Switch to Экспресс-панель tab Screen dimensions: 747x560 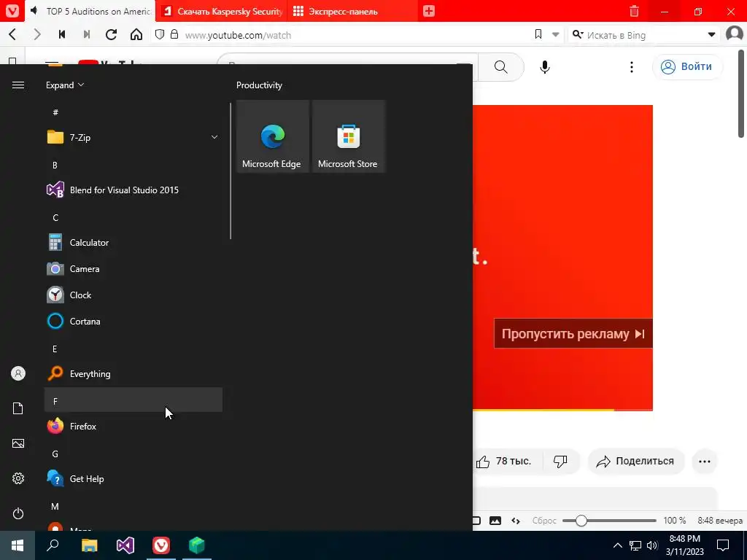(352, 11)
